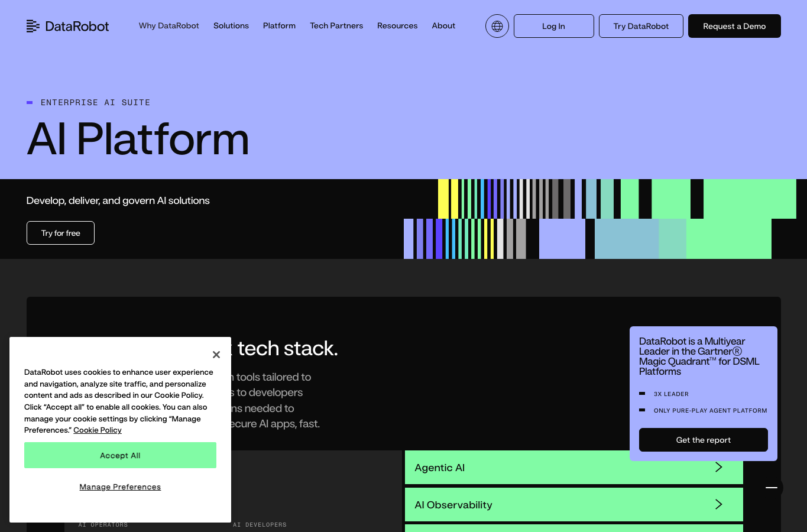Screen dimensions: 807x532
Task: Click the Try DataRobot button
Action: [x=641, y=26]
